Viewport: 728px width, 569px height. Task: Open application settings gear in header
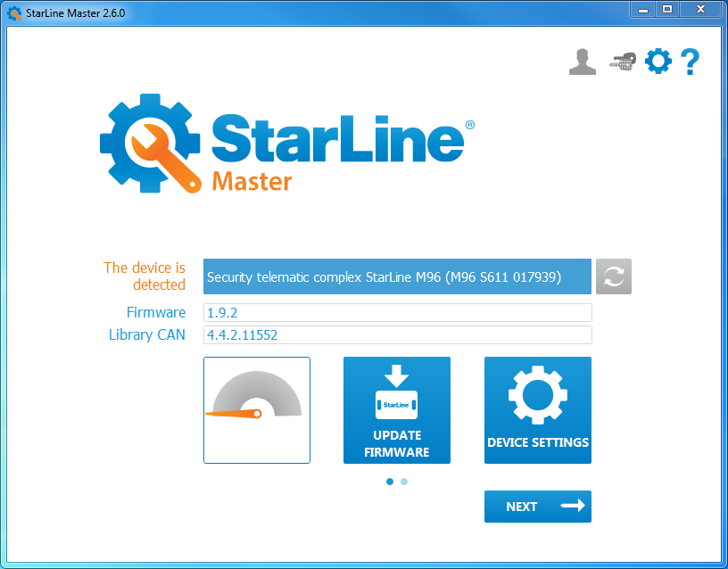coord(658,62)
